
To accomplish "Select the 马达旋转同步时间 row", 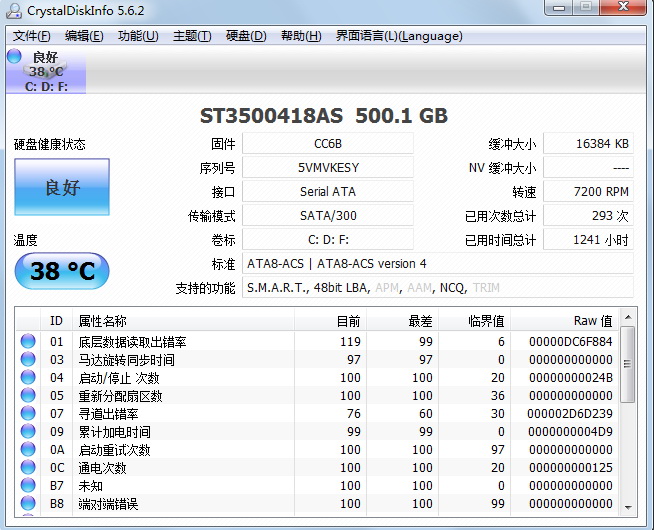I will [318, 359].
